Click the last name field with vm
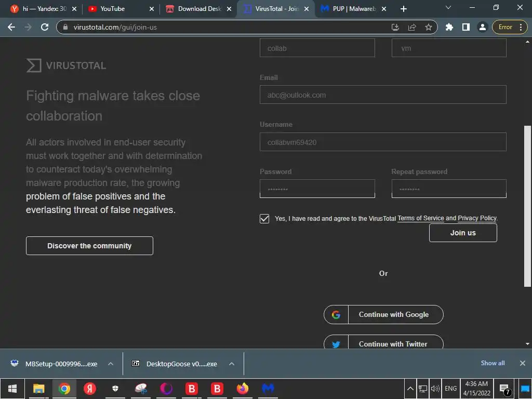The height and width of the screenshot is (399, 532). click(x=449, y=48)
